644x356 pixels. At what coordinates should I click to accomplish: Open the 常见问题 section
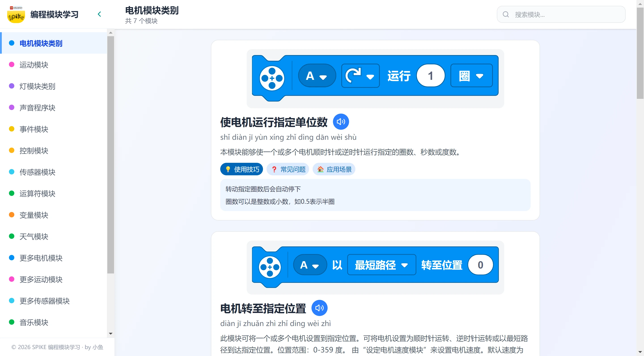click(x=288, y=169)
